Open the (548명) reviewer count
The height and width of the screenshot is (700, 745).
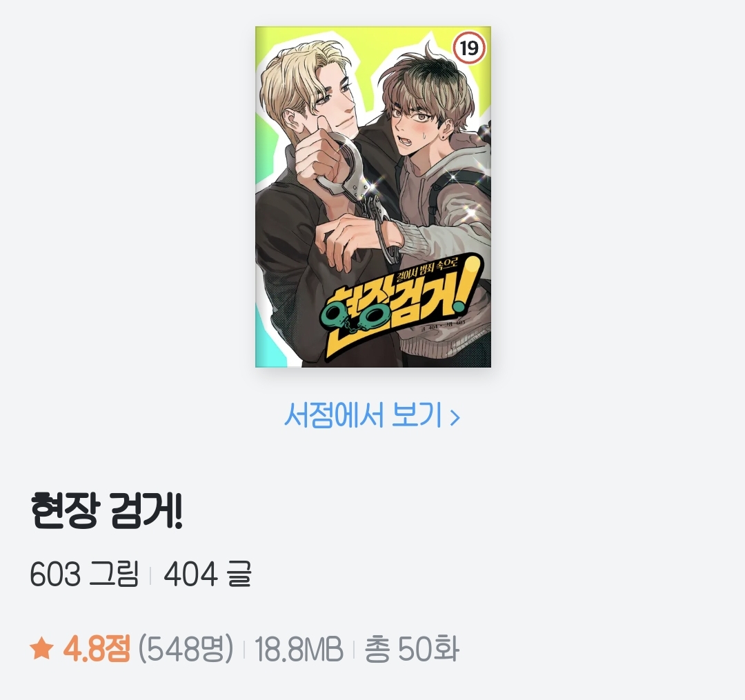coord(186,649)
